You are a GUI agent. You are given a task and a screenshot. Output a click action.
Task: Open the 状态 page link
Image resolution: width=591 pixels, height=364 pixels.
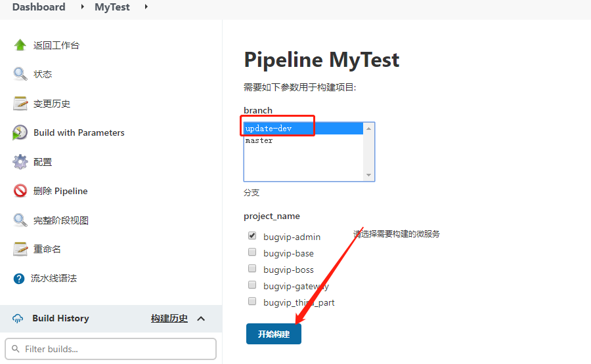point(43,74)
